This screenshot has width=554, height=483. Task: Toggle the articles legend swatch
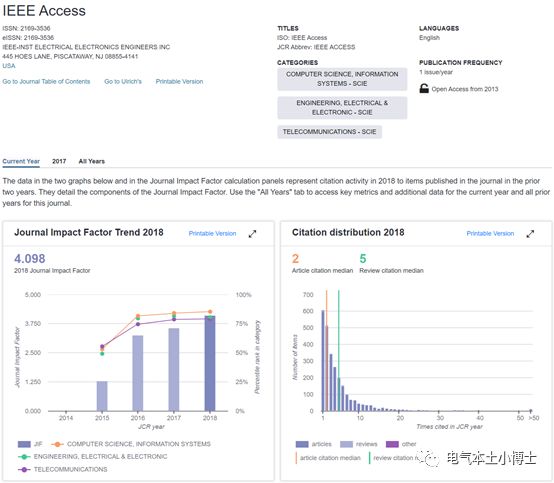302,444
